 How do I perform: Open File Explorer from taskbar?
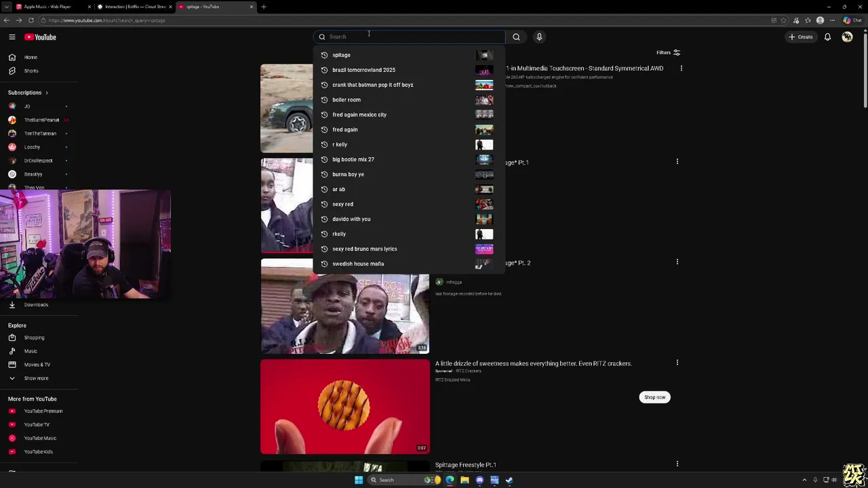pos(465,480)
